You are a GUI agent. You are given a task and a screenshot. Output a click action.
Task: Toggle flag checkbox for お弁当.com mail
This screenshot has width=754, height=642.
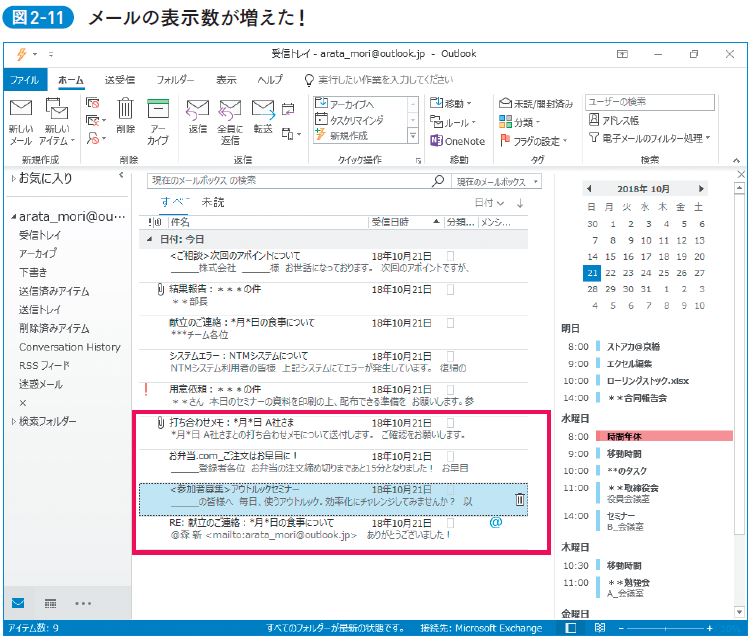coord(450,456)
